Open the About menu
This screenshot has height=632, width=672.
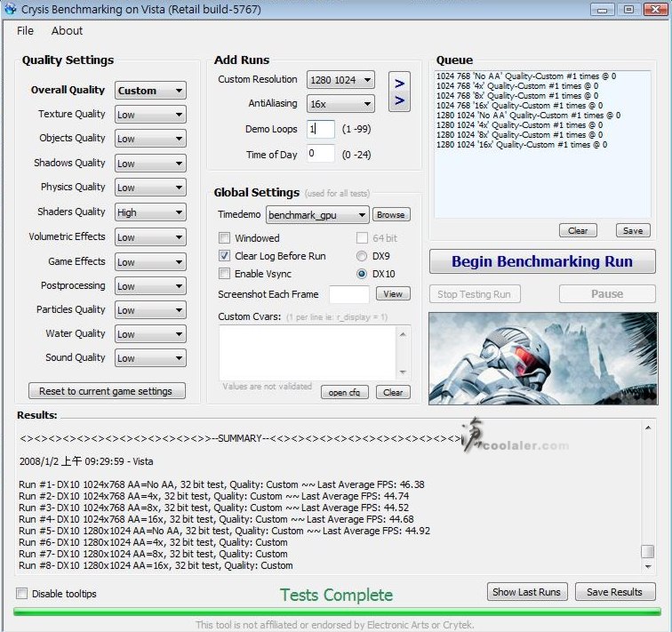[67, 31]
